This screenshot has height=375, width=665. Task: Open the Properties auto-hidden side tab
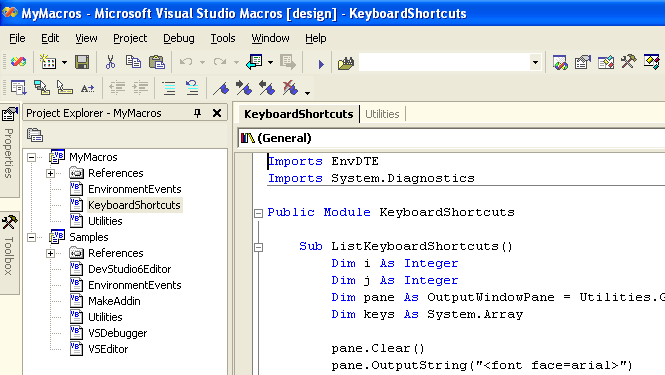[9, 151]
